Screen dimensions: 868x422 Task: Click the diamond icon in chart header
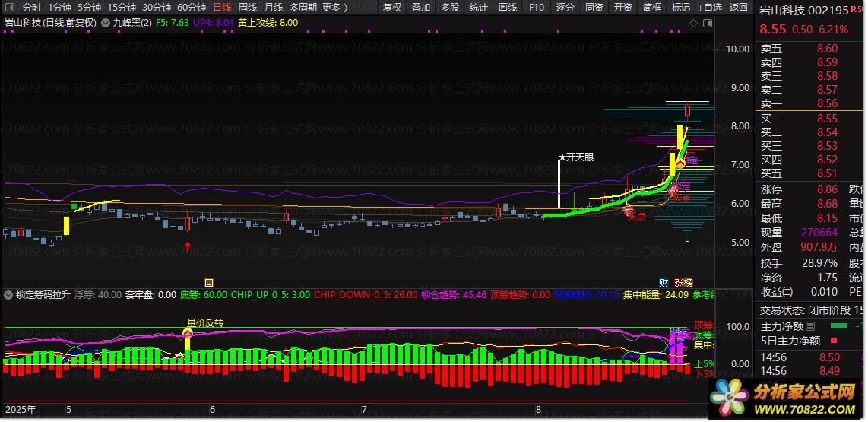coord(693,23)
